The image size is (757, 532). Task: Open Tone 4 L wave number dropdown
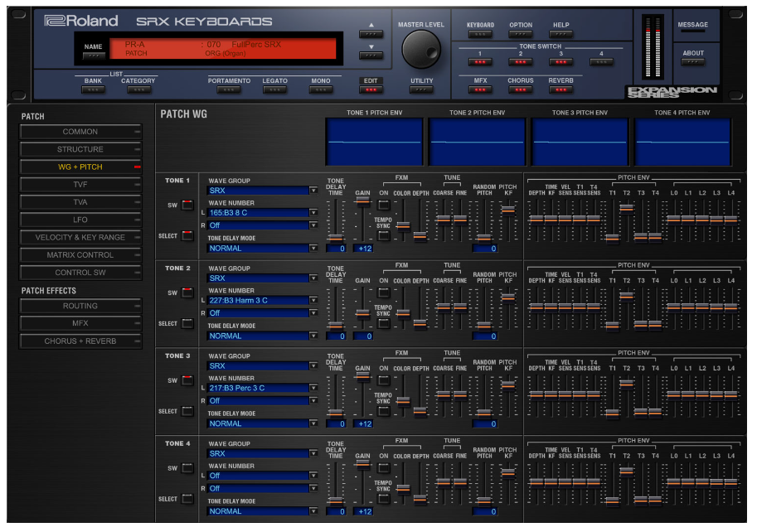pyautogui.click(x=263, y=476)
